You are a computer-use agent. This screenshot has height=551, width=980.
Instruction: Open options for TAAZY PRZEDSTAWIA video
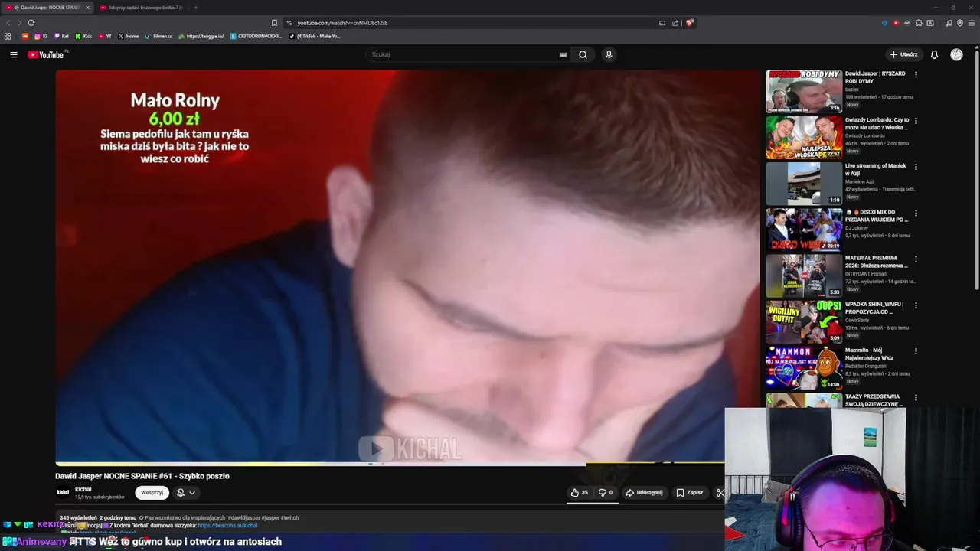pyautogui.click(x=916, y=397)
